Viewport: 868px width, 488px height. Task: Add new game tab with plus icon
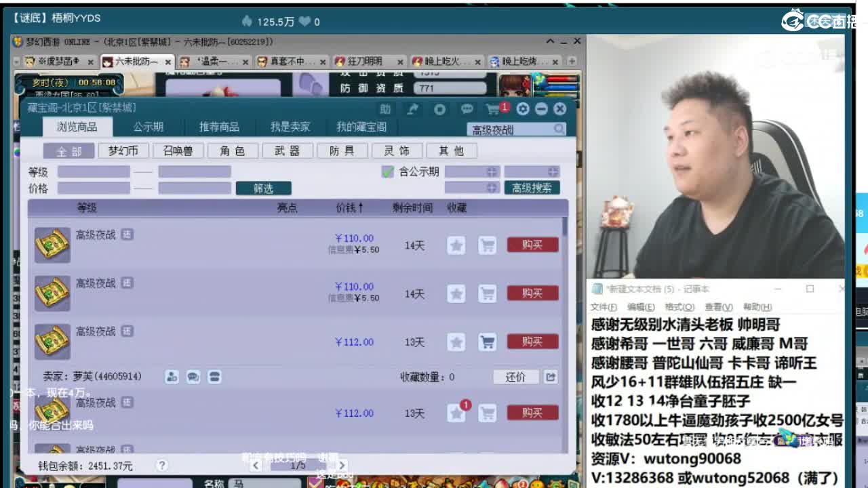[572, 61]
